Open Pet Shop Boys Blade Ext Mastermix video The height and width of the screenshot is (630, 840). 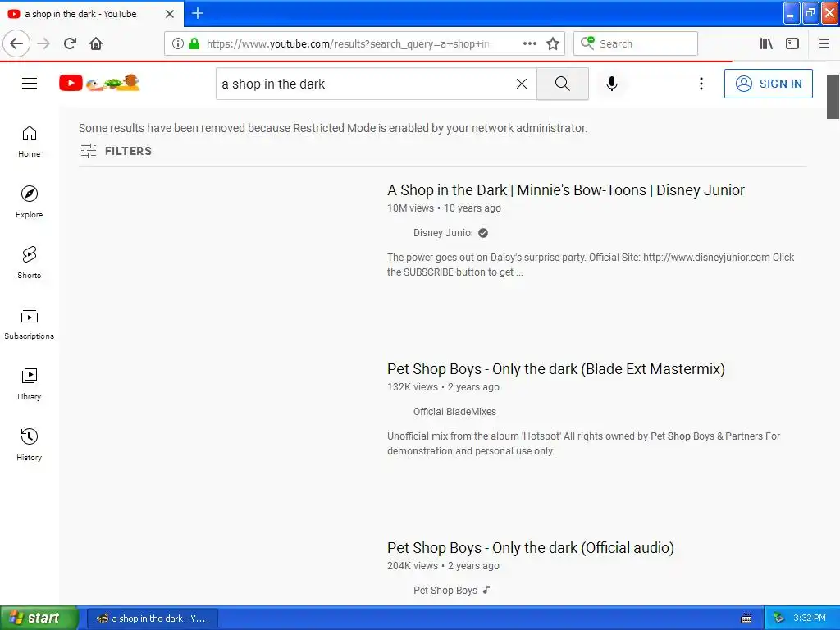tap(555, 369)
